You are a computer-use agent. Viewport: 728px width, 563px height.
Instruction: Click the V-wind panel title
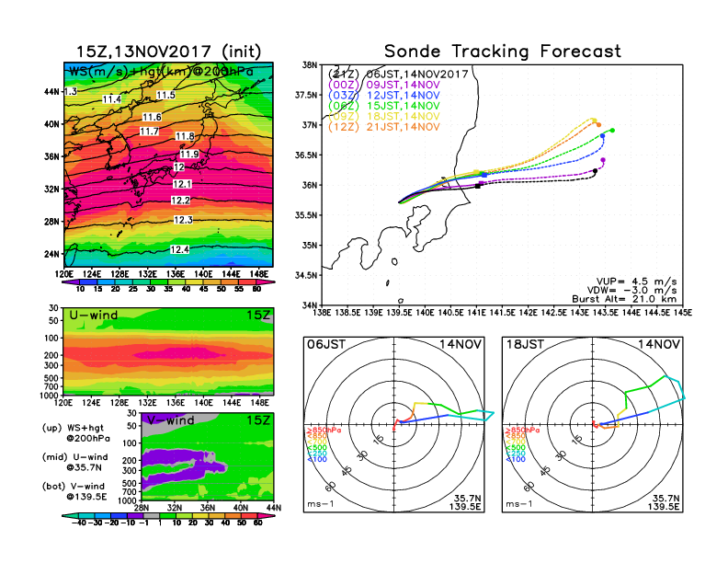tap(170, 420)
